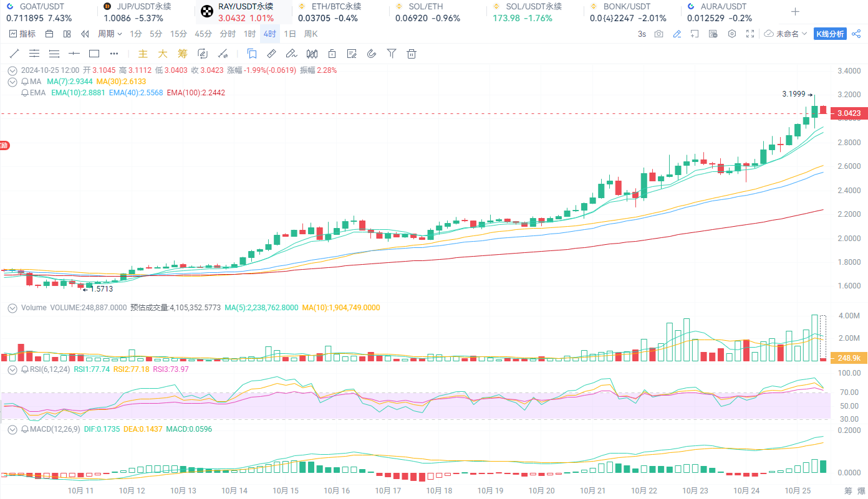Select the rectangle drawing tool
The height and width of the screenshot is (499, 868).
(94, 54)
